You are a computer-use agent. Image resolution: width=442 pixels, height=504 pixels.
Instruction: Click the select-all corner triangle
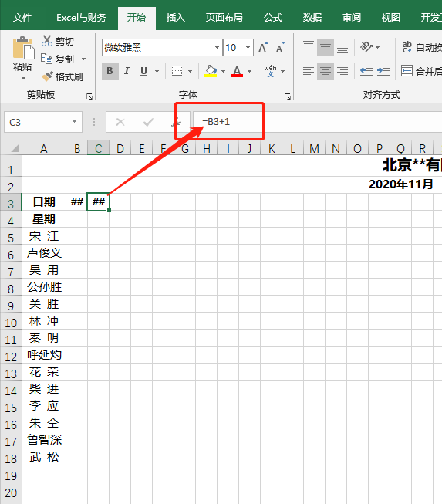15,148
